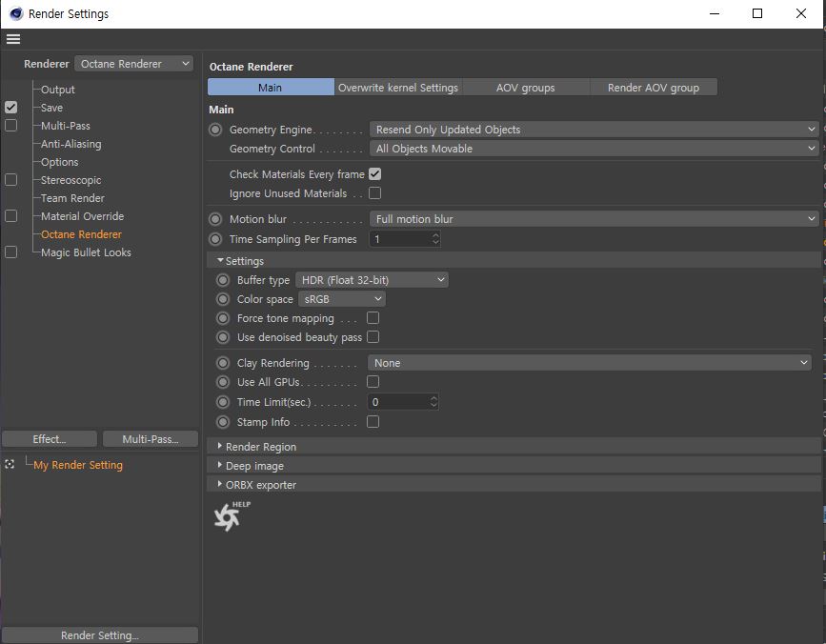
Task: Toggle Geometry Engine animation dot
Action: (215, 130)
